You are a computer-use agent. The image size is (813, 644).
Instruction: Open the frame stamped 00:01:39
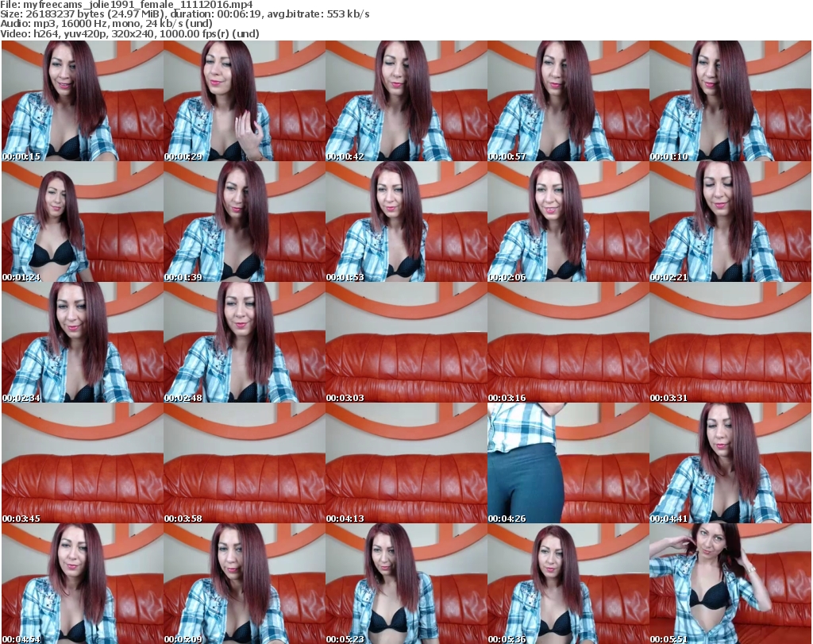pyautogui.click(x=245, y=222)
